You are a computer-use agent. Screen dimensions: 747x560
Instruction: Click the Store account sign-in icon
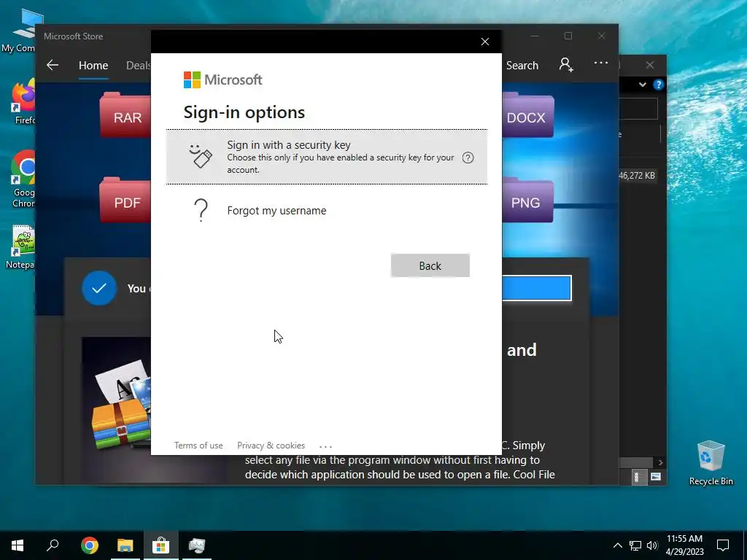coord(566,64)
